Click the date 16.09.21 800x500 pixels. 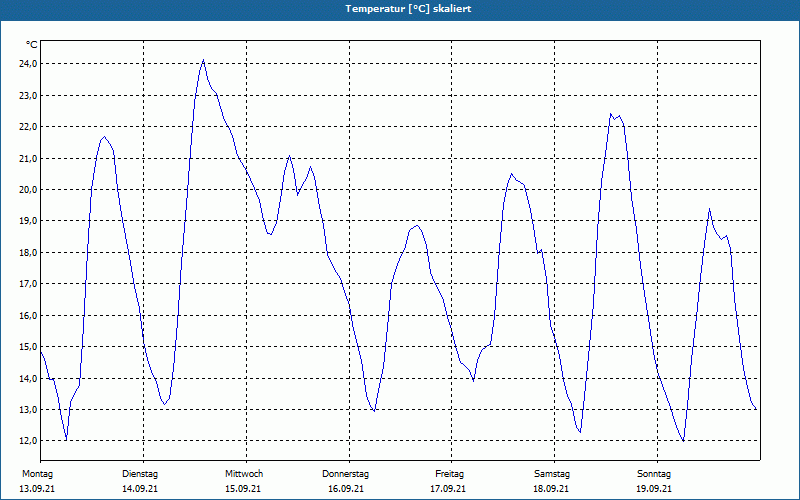tap(346, 489)
